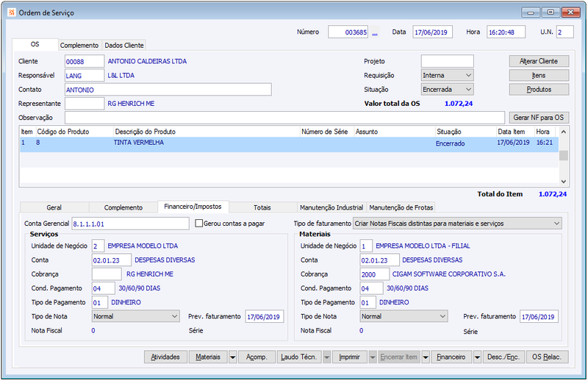Open the arrow menu beside Imprimir button

(373, 357)
